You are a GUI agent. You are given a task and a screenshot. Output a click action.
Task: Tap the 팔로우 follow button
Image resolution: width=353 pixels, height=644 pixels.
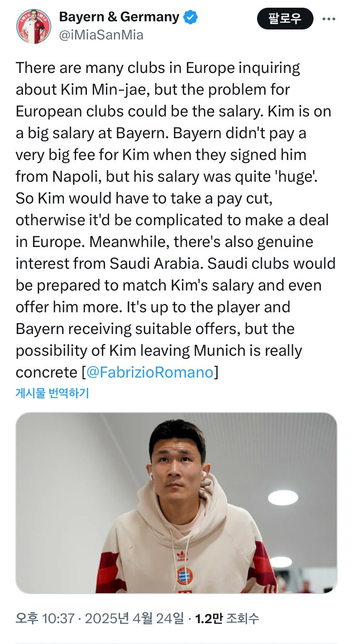click(285, 19)
